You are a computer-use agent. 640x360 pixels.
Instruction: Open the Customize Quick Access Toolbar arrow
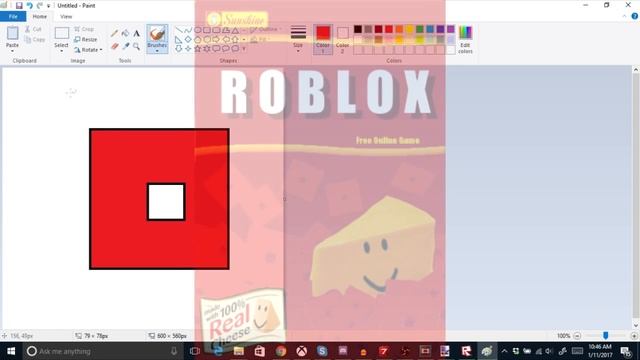point(49,6)
